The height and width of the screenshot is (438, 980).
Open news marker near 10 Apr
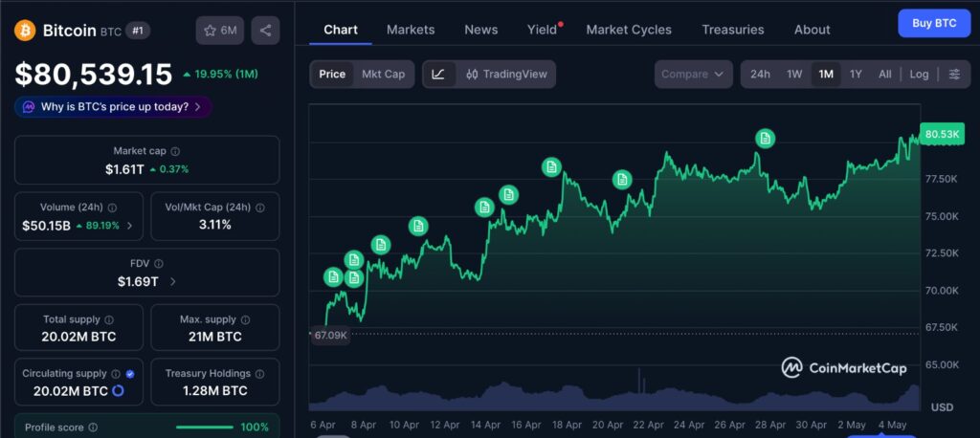point(418,226)
